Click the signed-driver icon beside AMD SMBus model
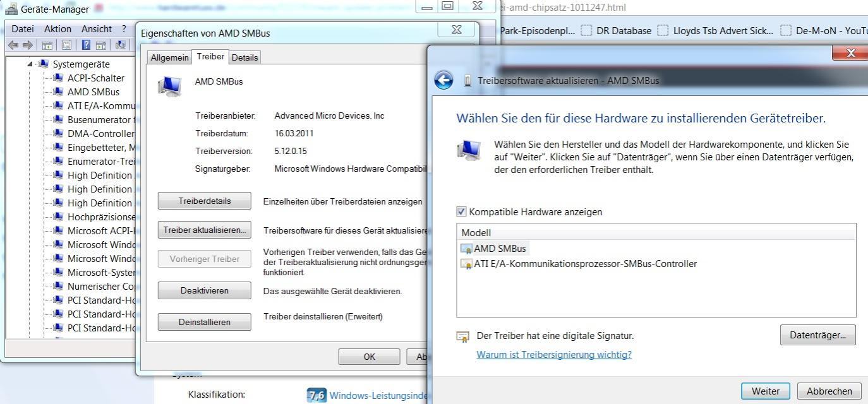The width and height of the screenshot is (868, 404). pos(466,249)
